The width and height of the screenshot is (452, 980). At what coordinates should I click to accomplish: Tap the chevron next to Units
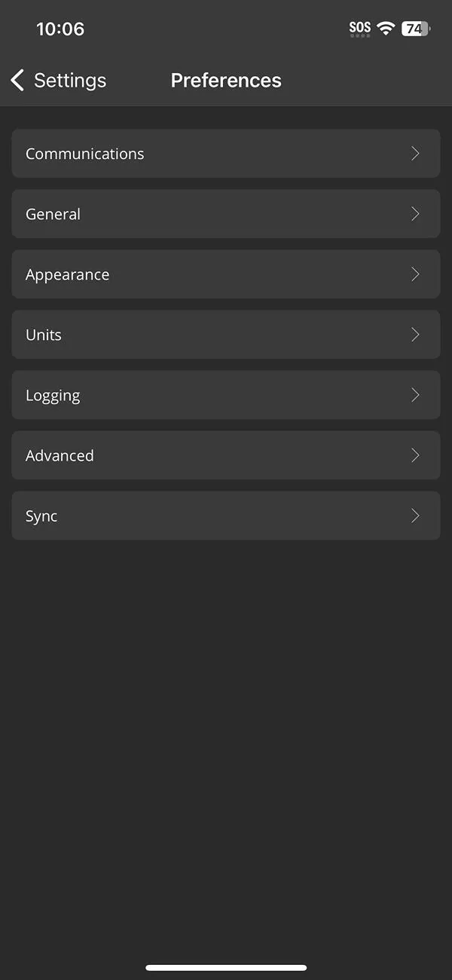(415, 335)
